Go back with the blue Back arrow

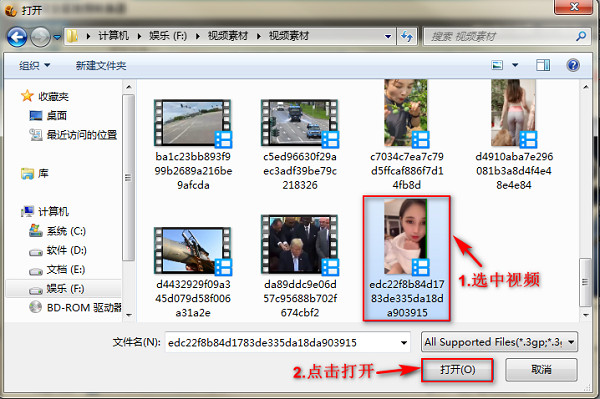[x=17, y=37]
